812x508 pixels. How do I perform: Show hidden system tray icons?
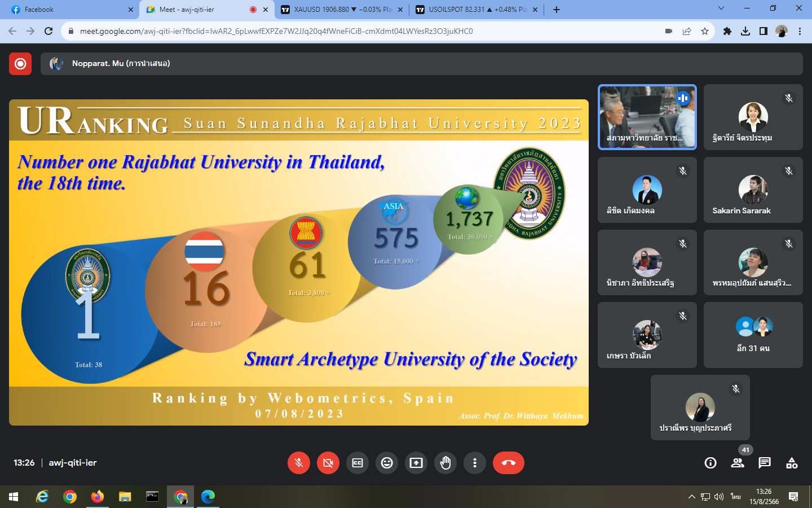click(x=691, y=497)
